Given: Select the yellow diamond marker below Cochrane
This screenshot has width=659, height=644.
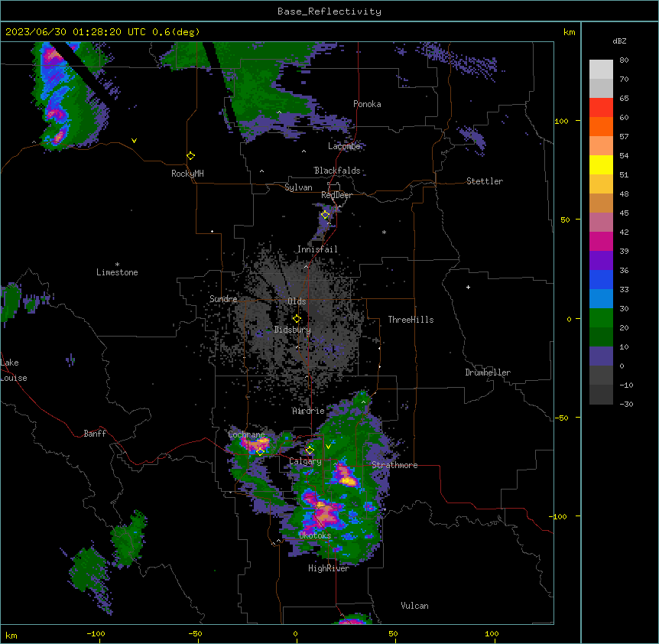Looking at the screenshot, I should [x=260, y=452].
